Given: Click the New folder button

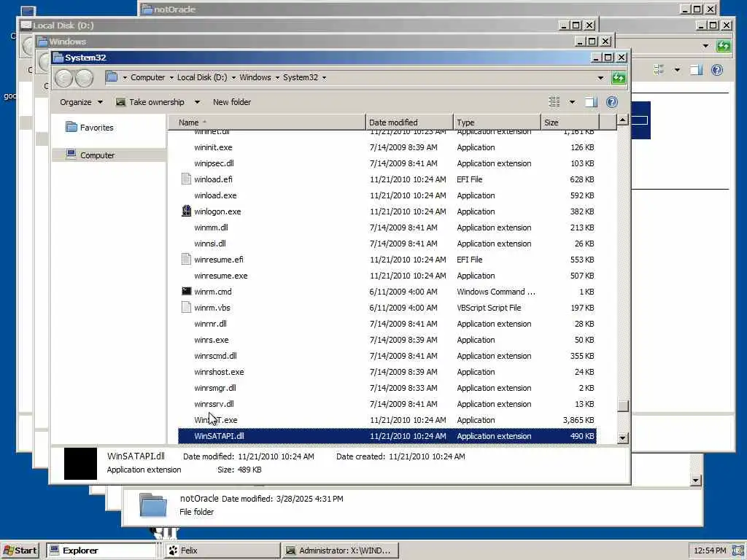Looking at the screenshot, I should click(x=231, y=102).
